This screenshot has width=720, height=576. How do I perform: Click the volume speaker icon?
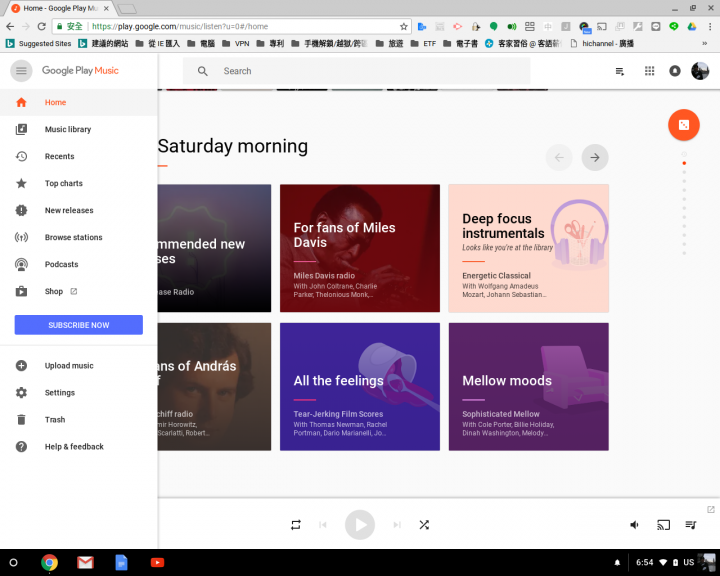coord(635,525)
